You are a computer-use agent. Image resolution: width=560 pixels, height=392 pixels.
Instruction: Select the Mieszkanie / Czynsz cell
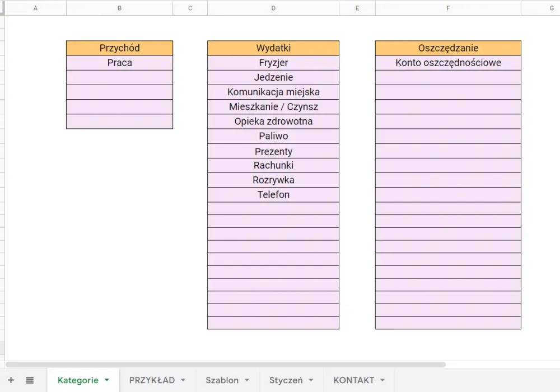click(273, 107)
